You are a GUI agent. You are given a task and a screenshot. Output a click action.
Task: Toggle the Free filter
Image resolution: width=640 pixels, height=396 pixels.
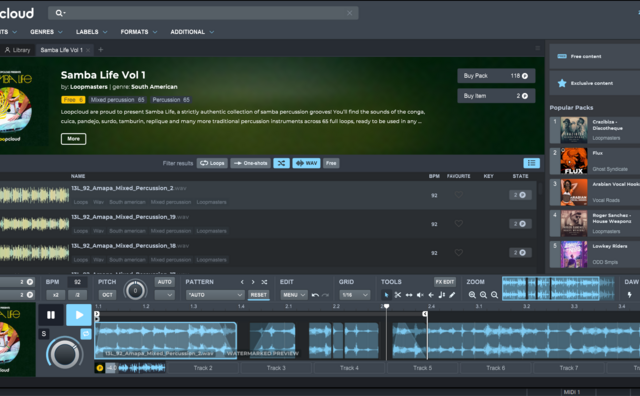[x=331, y=163]
